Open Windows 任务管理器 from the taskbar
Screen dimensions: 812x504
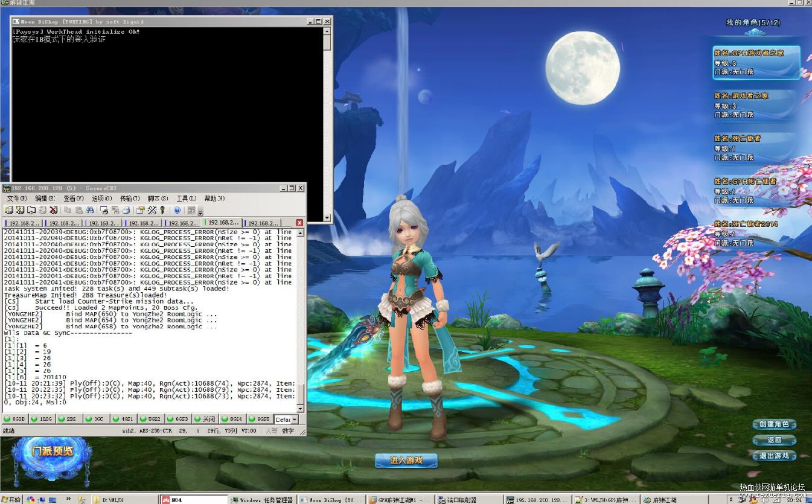[x=263, y=500]
